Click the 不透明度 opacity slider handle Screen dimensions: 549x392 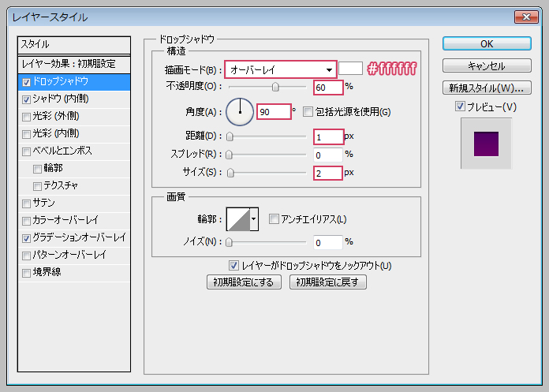tap(275, 87)
